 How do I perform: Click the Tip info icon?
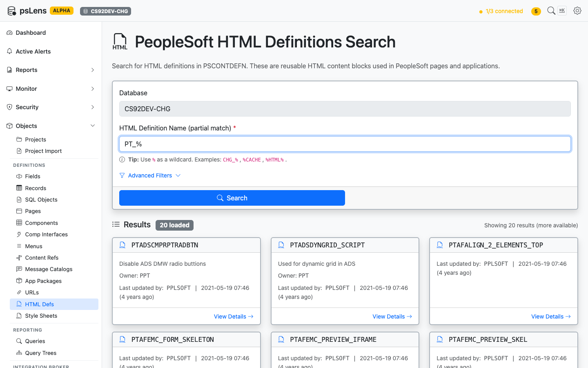[122, 160]
